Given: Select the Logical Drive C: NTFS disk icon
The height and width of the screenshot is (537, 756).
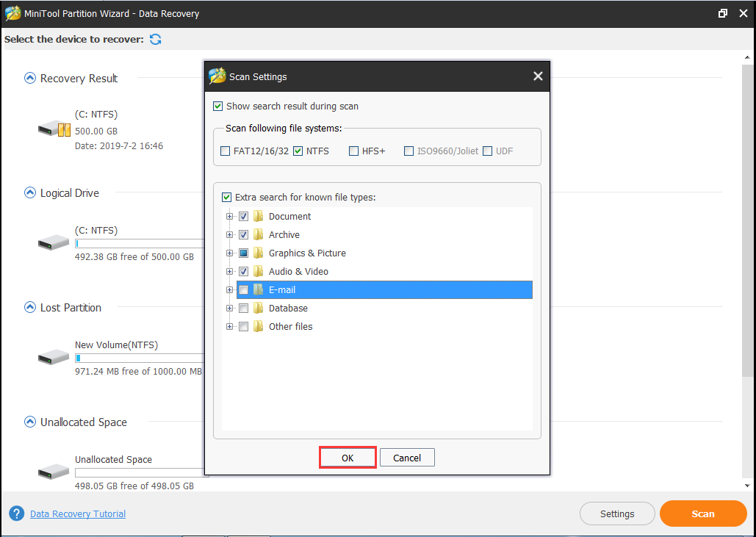Looking at the screenshot, I should pyautogui.click(x=54, y=242).
